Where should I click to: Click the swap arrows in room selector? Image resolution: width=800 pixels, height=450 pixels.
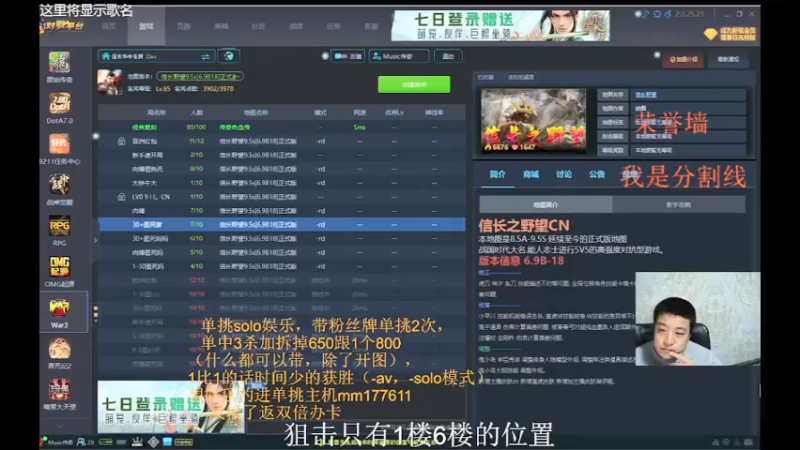point(205,57)
